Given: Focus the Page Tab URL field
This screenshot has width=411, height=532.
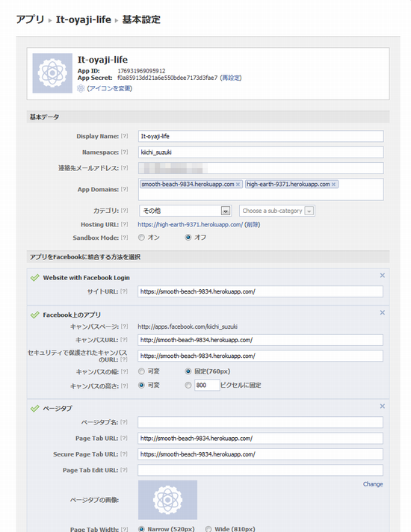Looking at the screenshot, I should coord(260,439).
